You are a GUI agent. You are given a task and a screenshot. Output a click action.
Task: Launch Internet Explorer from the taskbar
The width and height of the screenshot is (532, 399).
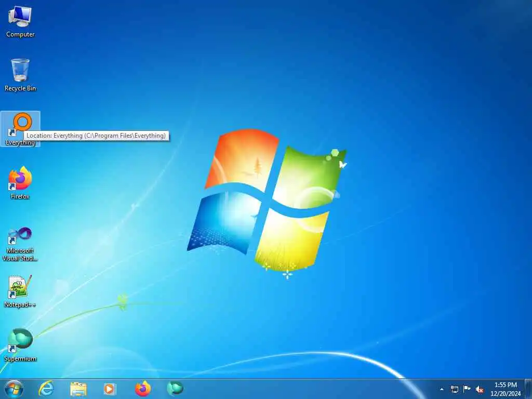(x=46, y=389)
